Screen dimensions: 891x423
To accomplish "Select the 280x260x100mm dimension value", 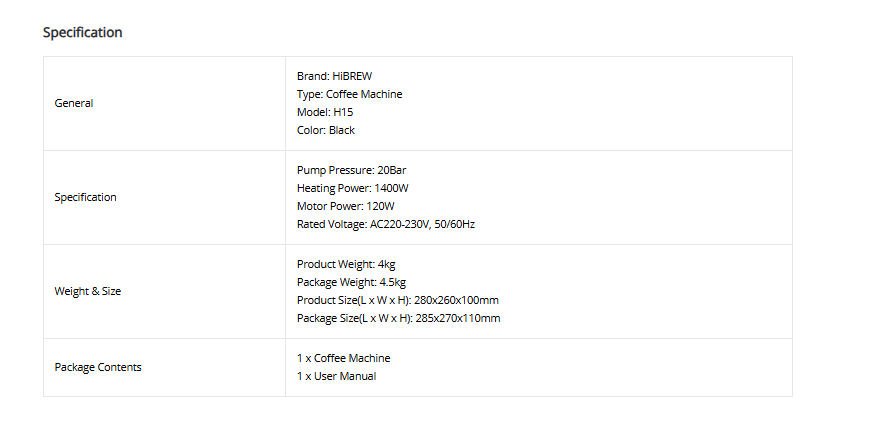I will point(457,300).
